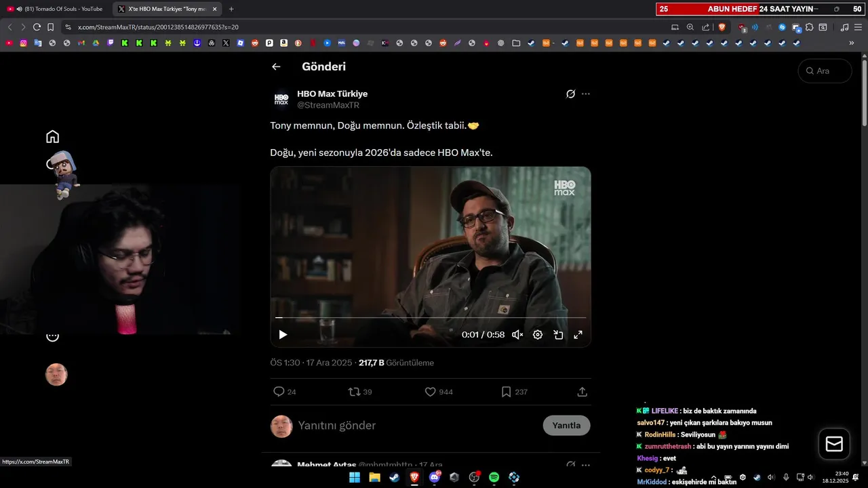868x488 pixels.
Task: Open the post timestamp 17 Ara 2025
Action: pyautogui.click(x=311, y=363)
